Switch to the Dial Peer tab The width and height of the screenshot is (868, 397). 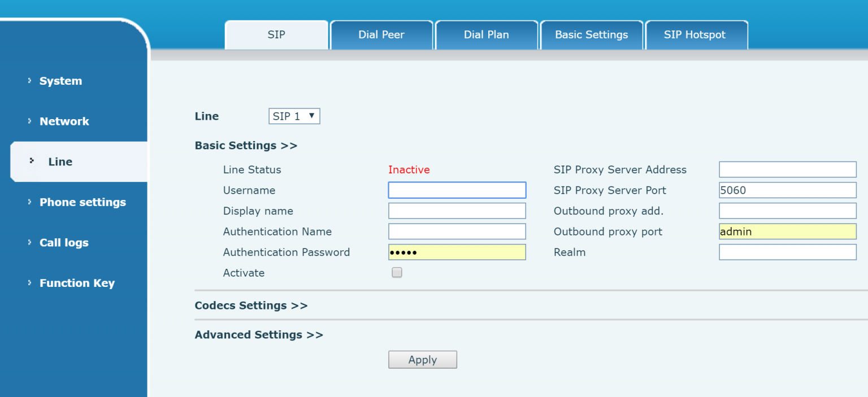(x=381, y=35)
